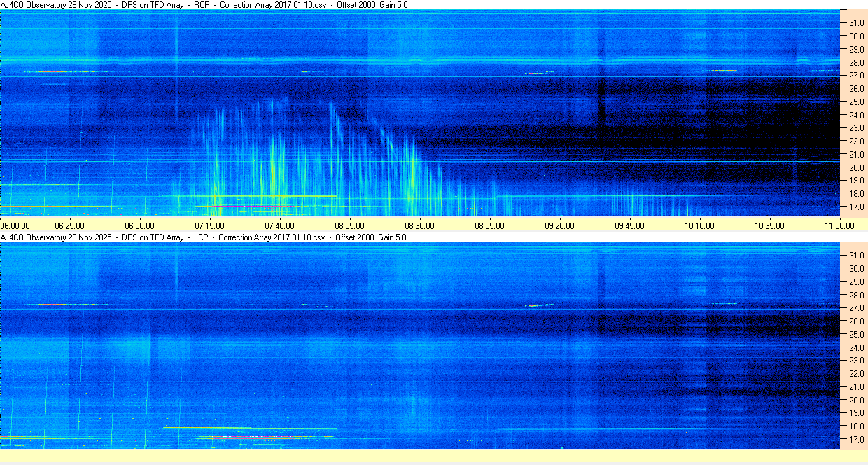Image resolution: width=868 pixels, height=465 pixels.
Task: Pick the 07:40:00 time axis label
Action: pos(279,225)
